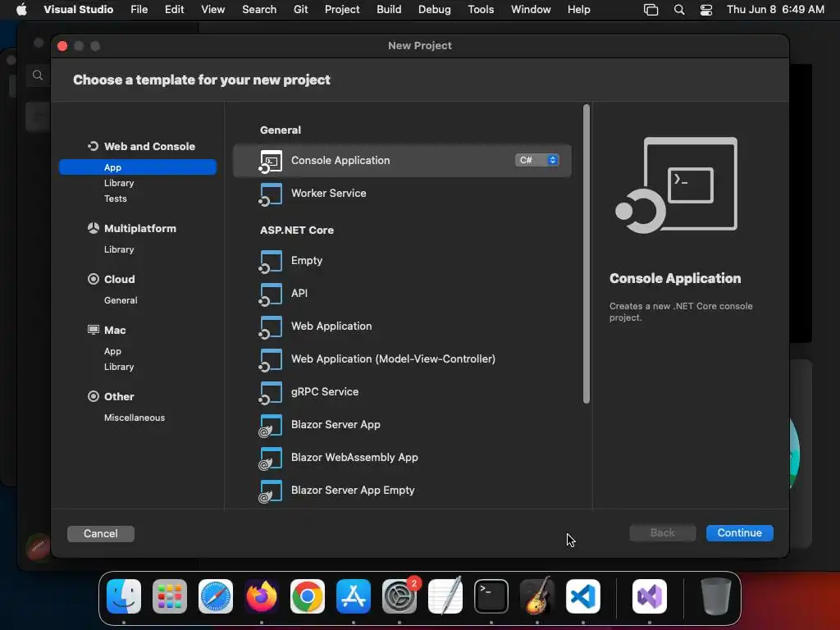Open Finder from the Dock

click(124, 596)
